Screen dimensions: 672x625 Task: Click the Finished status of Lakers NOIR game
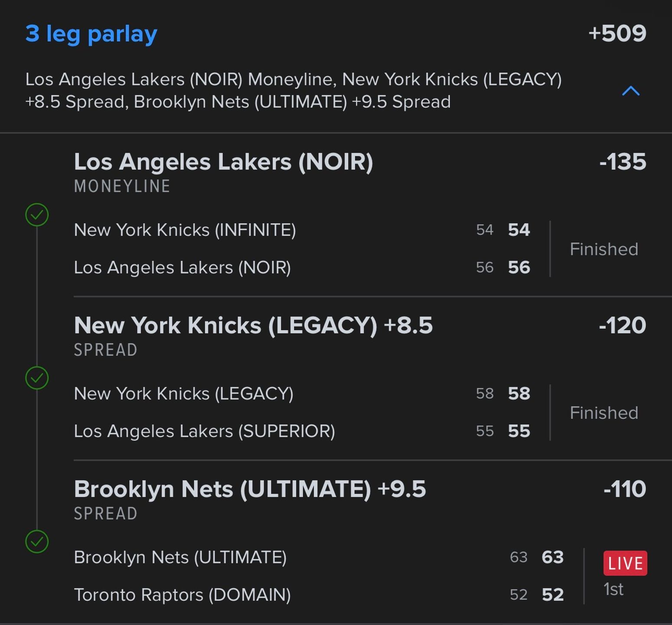(604, 249)
